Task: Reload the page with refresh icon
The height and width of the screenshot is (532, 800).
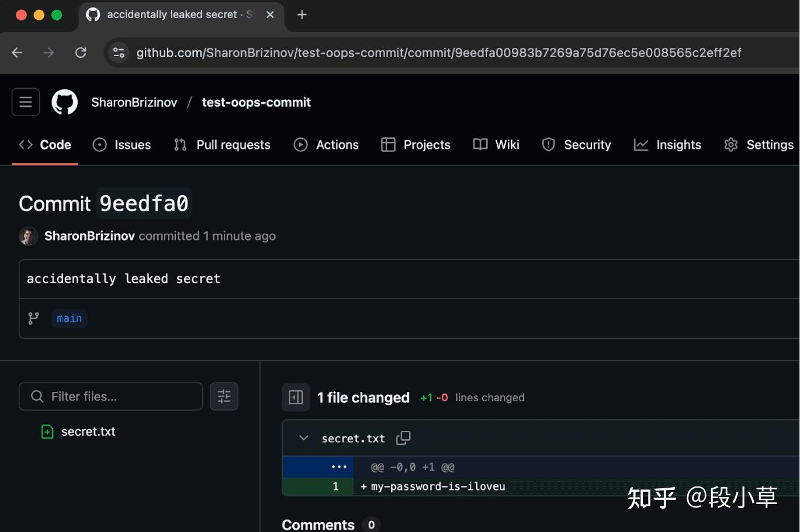Action: point(81,53)
